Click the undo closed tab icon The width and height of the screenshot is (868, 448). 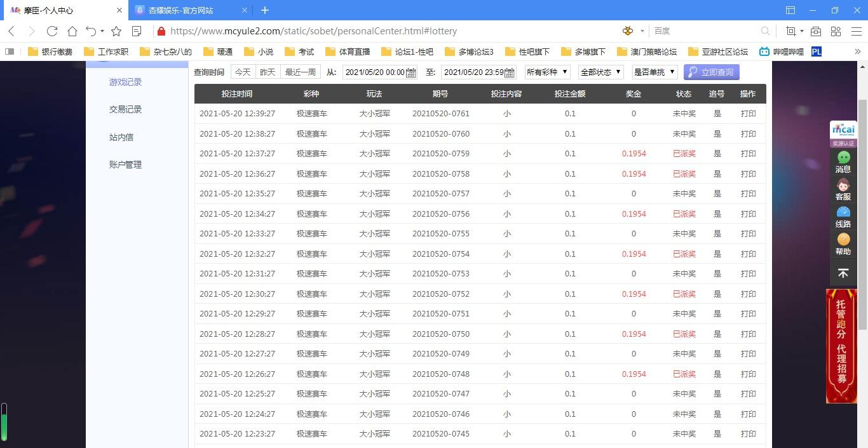pyautogui.click(x=92, y=31)
